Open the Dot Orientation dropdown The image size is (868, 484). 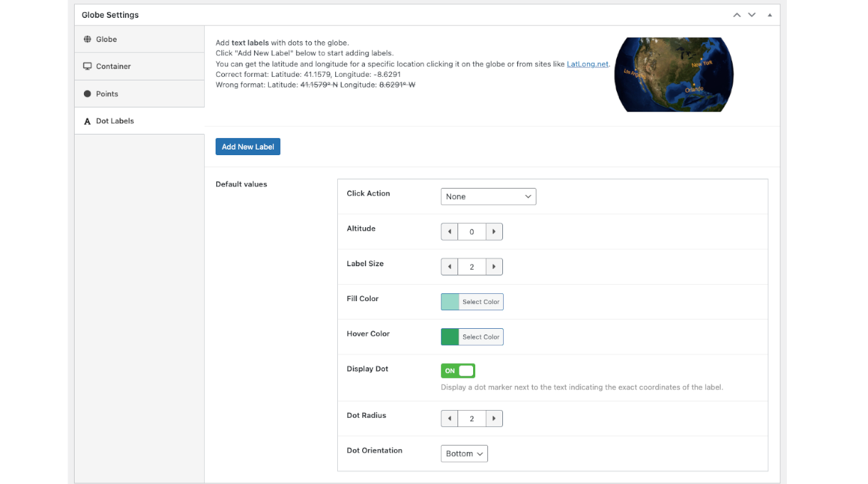point(464,453)
